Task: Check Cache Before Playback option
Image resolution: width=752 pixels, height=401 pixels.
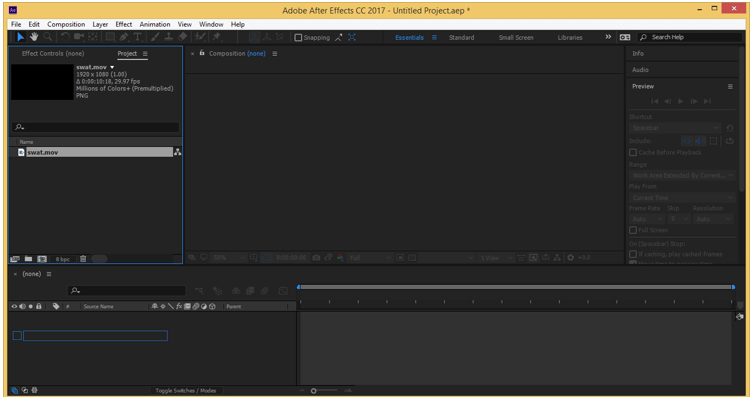Action: coord(633,153)
